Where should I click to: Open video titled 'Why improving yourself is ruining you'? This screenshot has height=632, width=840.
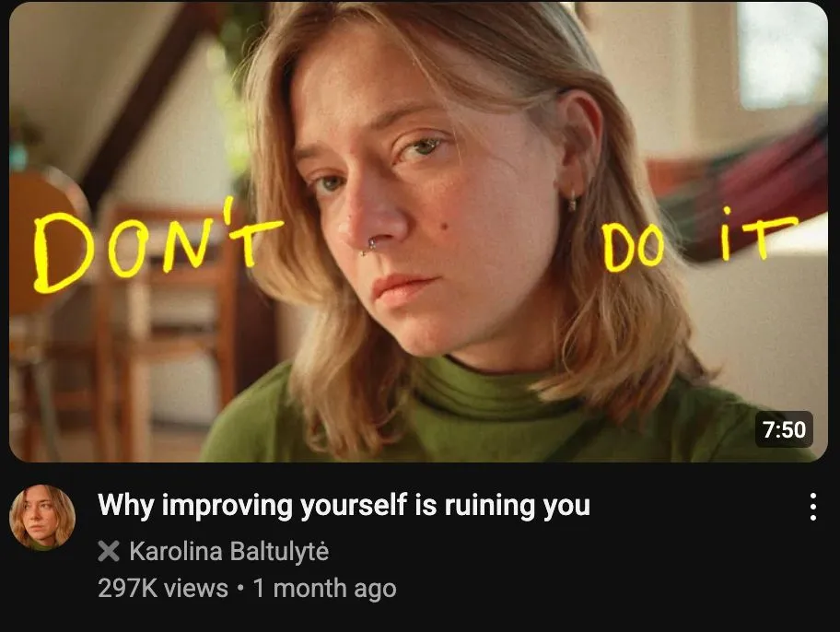pos(344,505)
